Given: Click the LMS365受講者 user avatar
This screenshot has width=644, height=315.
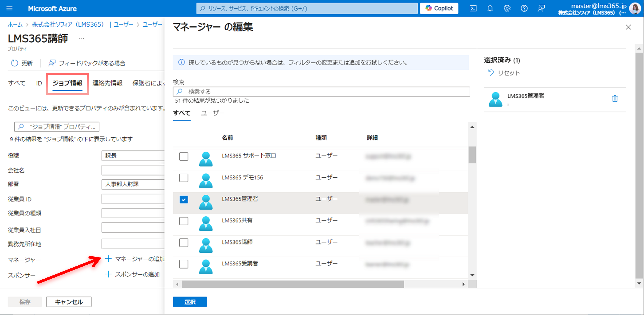Looking at the screenshot, I should coord(206,267).
